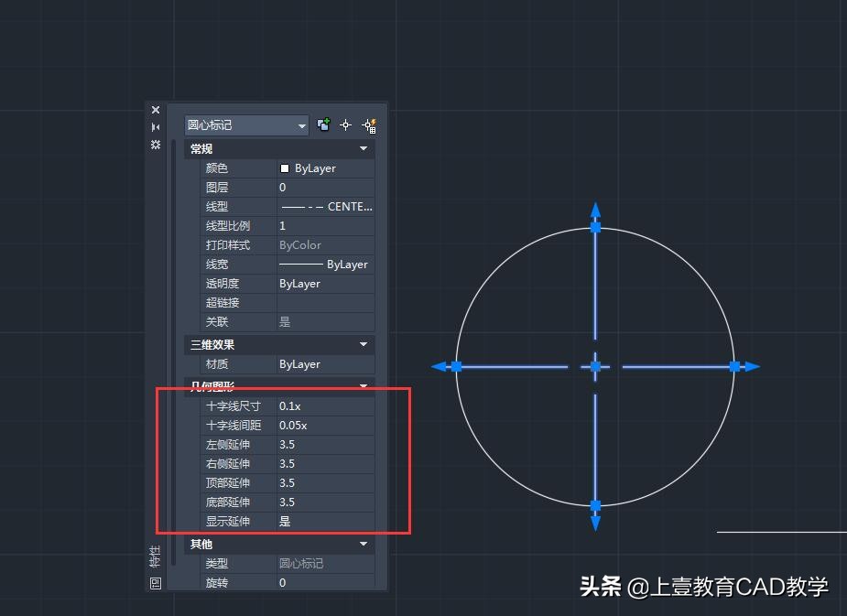Click the 透明度 ByLayer value

coord(302,283)
